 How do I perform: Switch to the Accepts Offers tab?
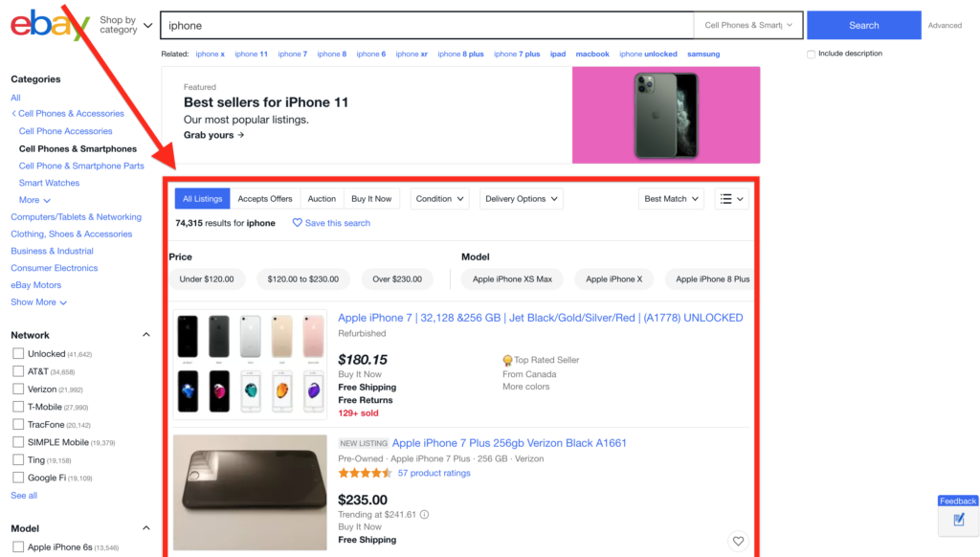(x=265, y=199)
